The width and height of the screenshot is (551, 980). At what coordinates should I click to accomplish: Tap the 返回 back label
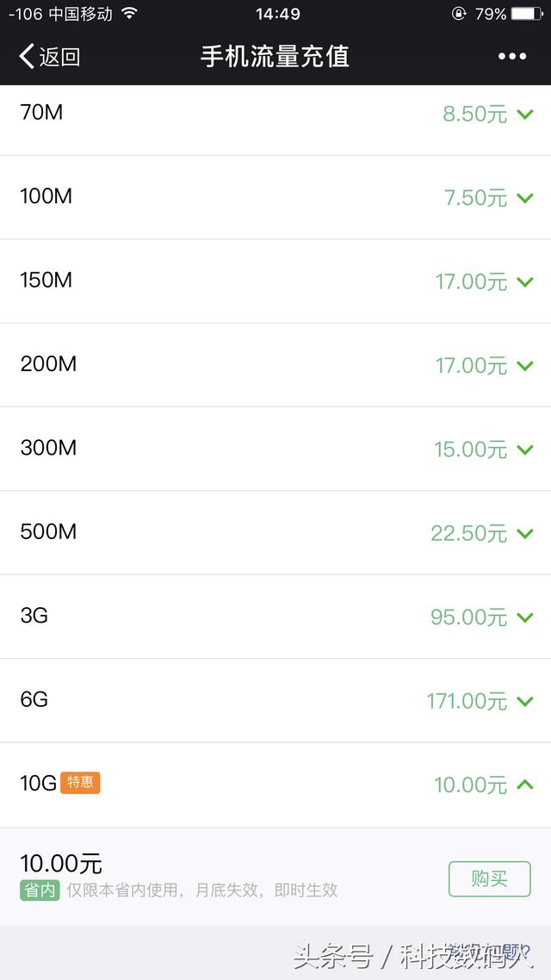click(60, 57)
